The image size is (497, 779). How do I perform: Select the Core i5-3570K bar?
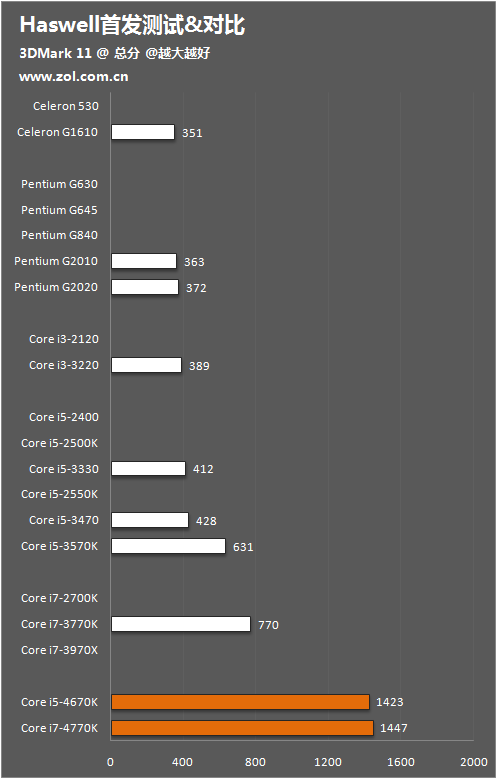(x=168, y=546)
